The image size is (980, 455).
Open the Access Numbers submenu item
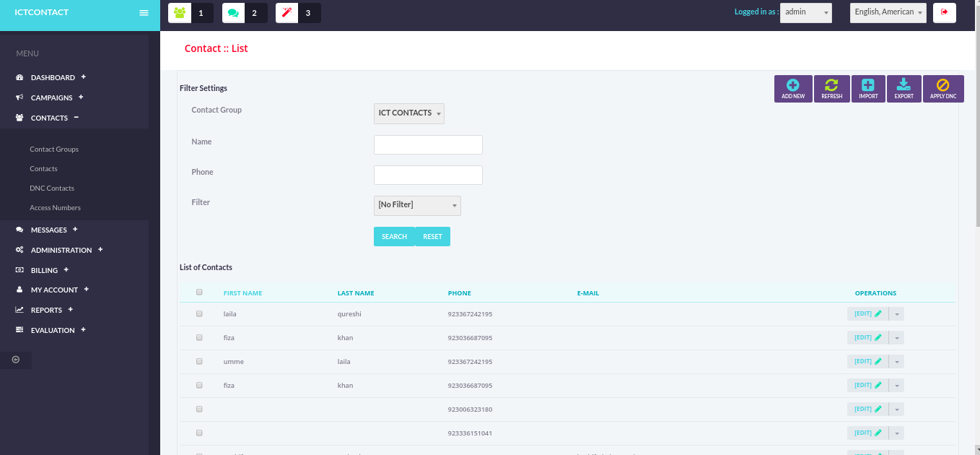coord(55,207)
